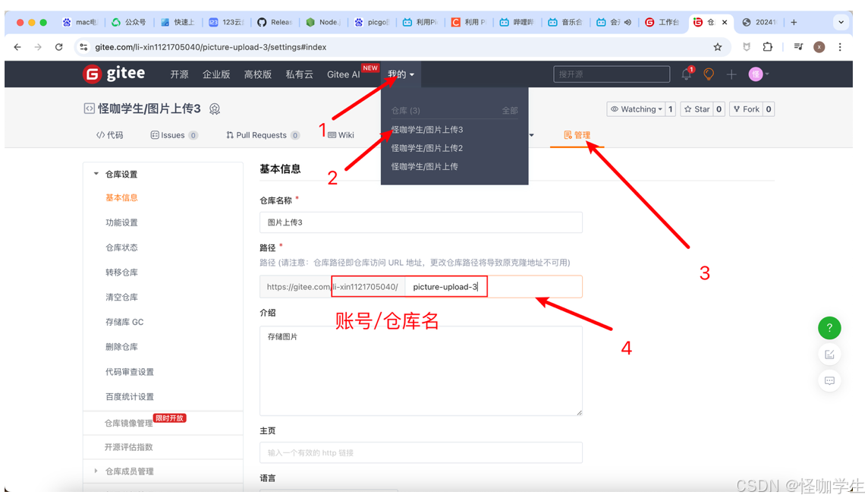Click the green help question mark button
Image resolution: width=868 pixels, height=501 pixels.
click(829, 328)
